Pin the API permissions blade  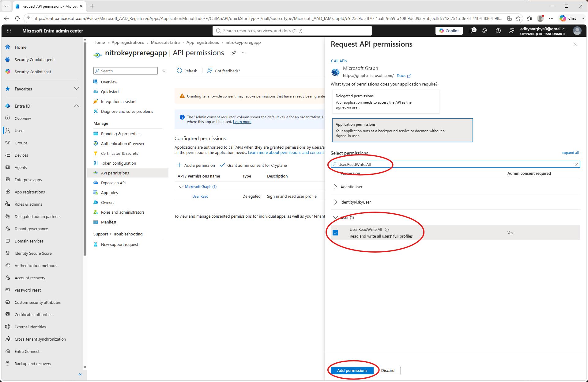click(x=234, y=53)
